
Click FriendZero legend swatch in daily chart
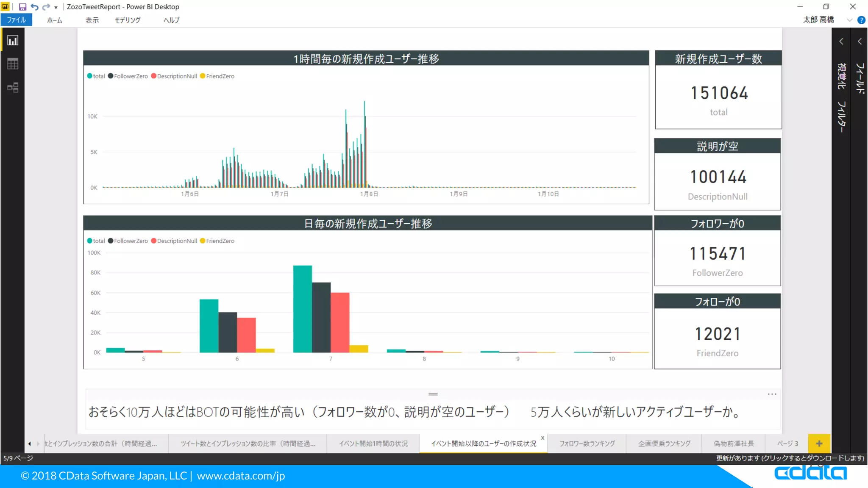click(203, 241)
